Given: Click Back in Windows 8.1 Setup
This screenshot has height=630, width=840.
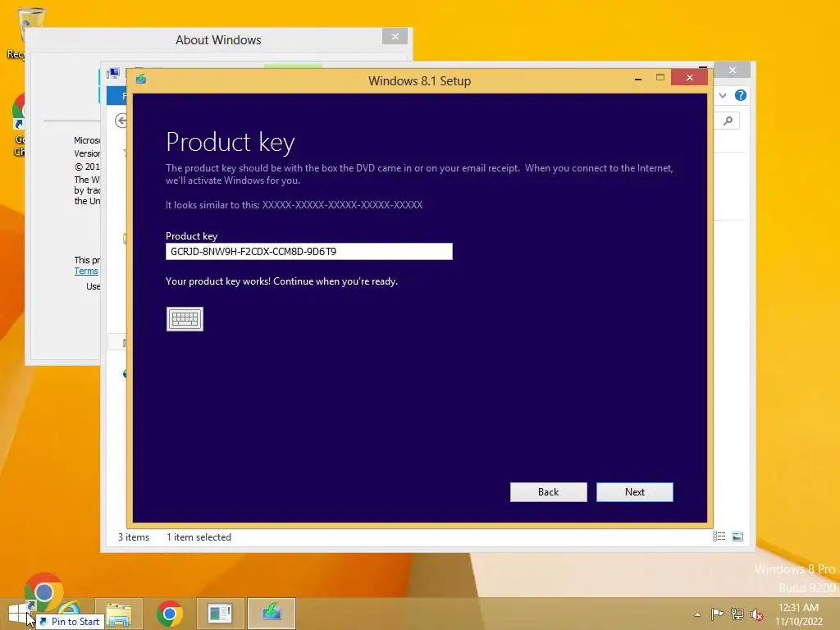Looking at the screenshot, I should [549, 492].
